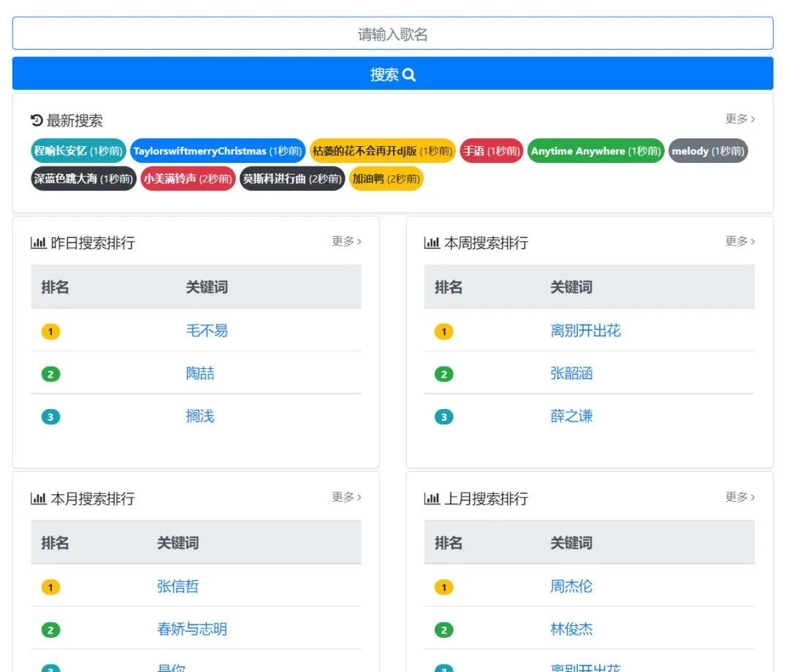This screenshot has width=789, height=672.
Task: Expand 更多 for 昨日搜索排行
Action: (346, 242)
